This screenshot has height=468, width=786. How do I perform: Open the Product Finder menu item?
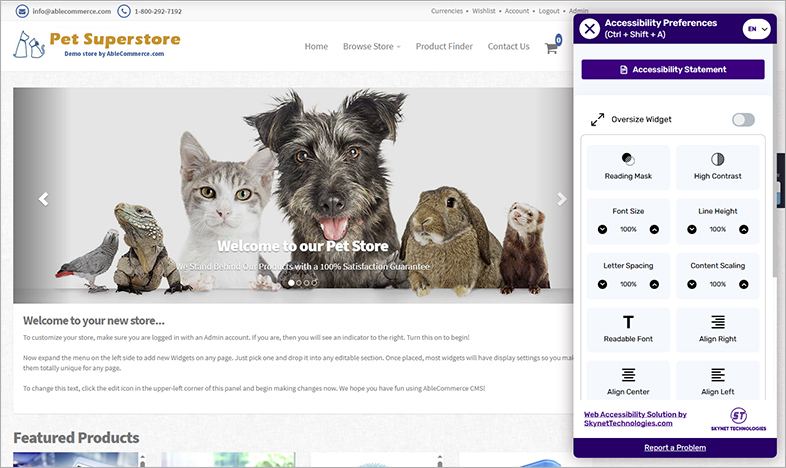coord(444,46)
